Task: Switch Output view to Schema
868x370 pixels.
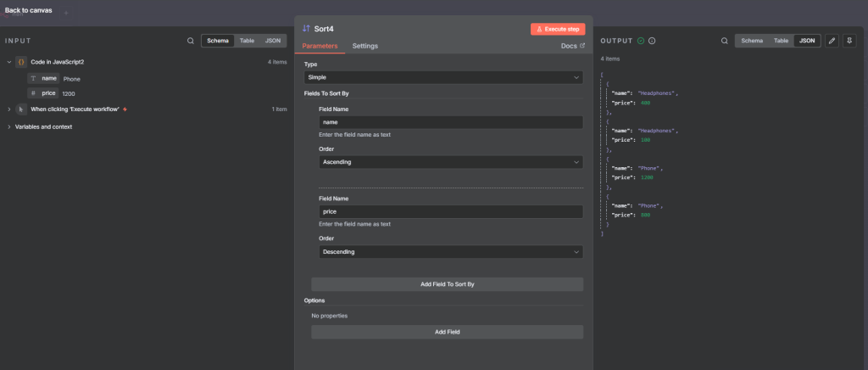Action: 751,41
